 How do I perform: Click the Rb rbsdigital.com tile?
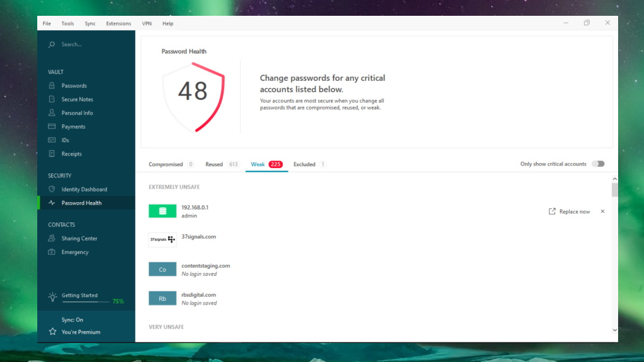point(163,299)
